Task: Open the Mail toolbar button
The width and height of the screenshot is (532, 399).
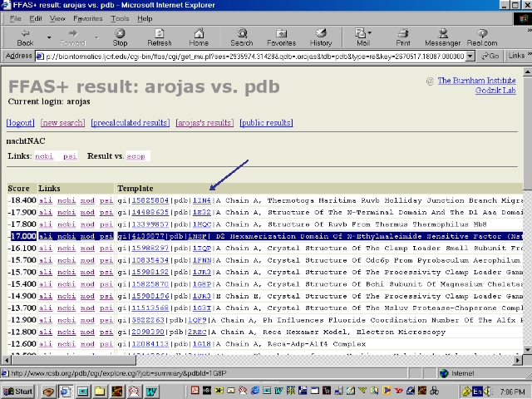Action: (362, 37)
